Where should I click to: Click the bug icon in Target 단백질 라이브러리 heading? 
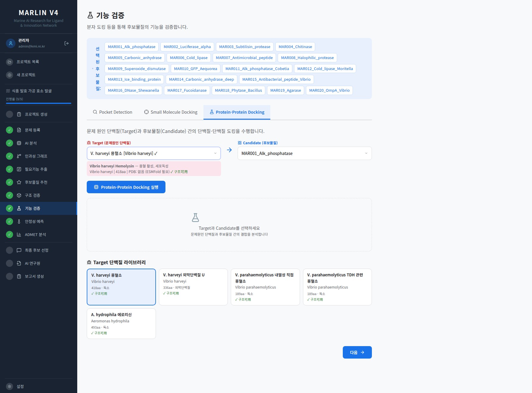click(x=89, y=262)
